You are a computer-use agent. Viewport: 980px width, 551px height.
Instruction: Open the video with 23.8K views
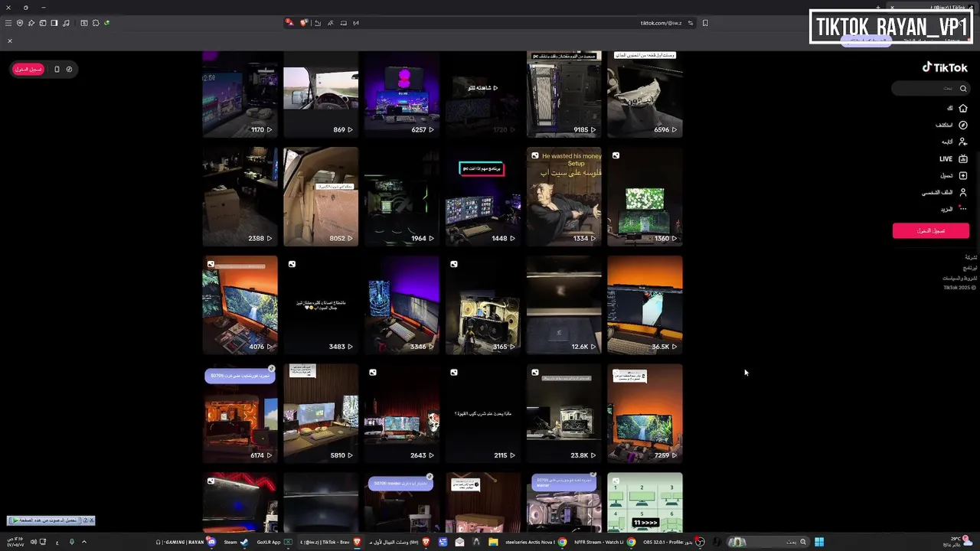pos(564,414)
